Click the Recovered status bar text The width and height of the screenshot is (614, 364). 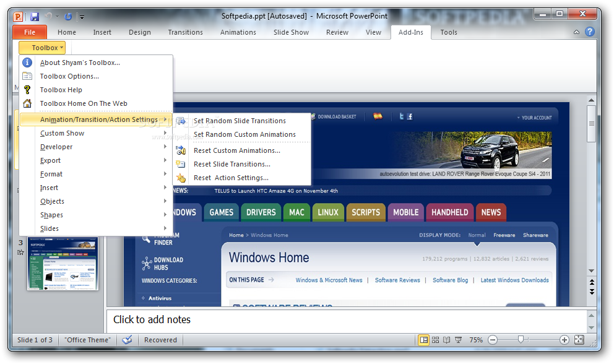160,340
